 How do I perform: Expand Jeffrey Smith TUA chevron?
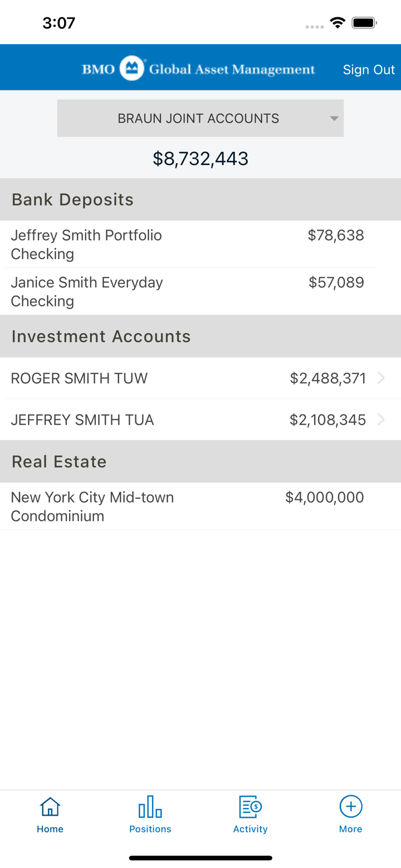(x=382, y=420)
